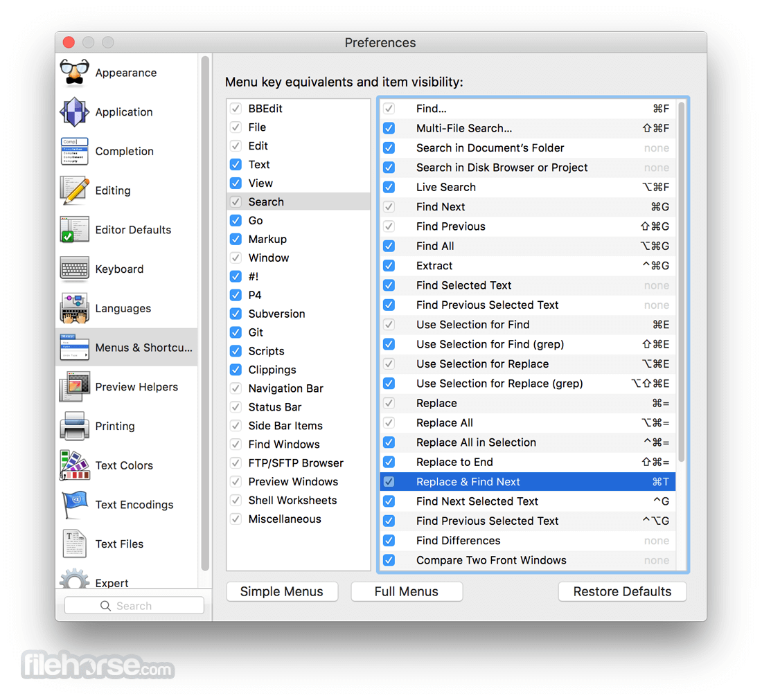Open the Languages pane icon
The height and width of the screenshot is (700, 762).
pyautogui.click(x=74, y=309)
